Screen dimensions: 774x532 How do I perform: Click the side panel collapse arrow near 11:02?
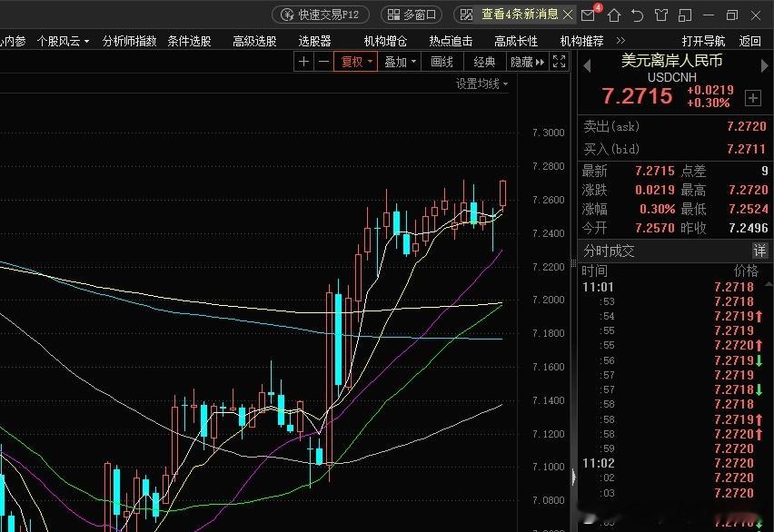(x=573, y=477)
